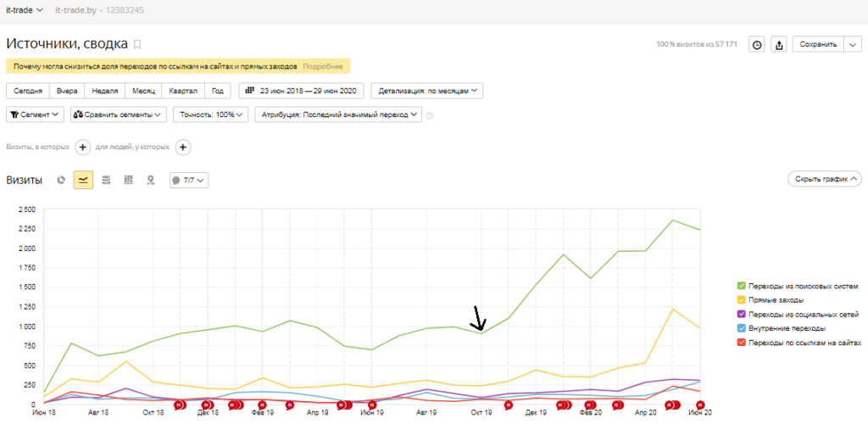Expand the arrow next to Сохранить
Viewport: 868px width, 441px height.
click(853, 44)
